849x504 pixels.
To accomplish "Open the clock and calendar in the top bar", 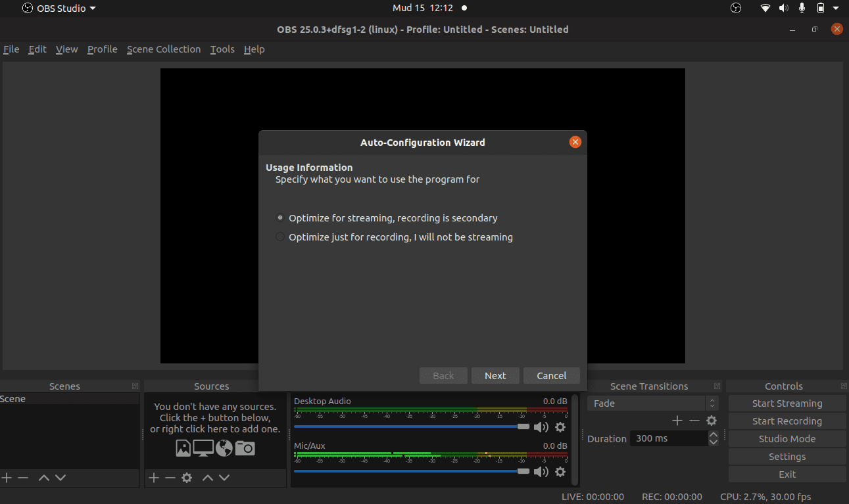I will (422, 8).
